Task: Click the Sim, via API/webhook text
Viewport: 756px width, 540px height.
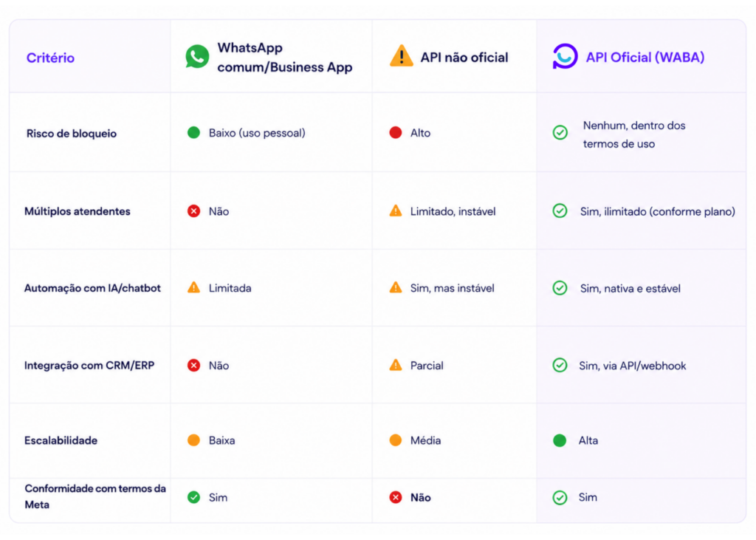Action: coord(633,366)
